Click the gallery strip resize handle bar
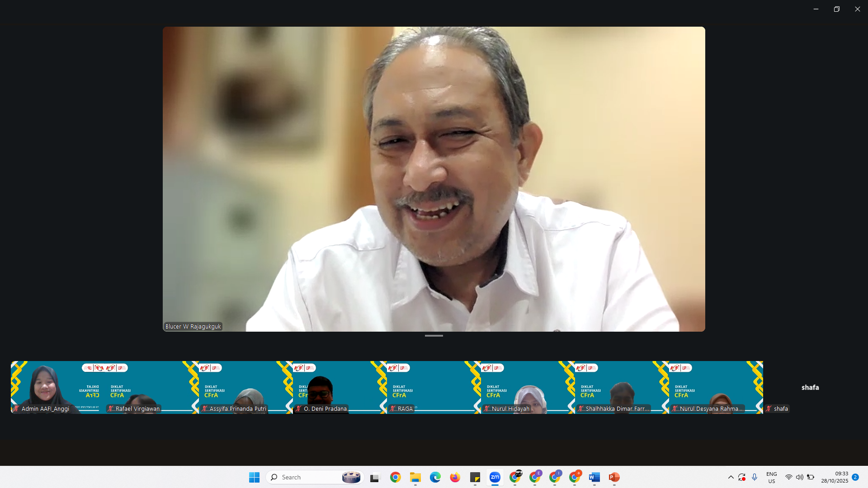The width and height of the screenshot is (868, 488). tap(434, 336)
